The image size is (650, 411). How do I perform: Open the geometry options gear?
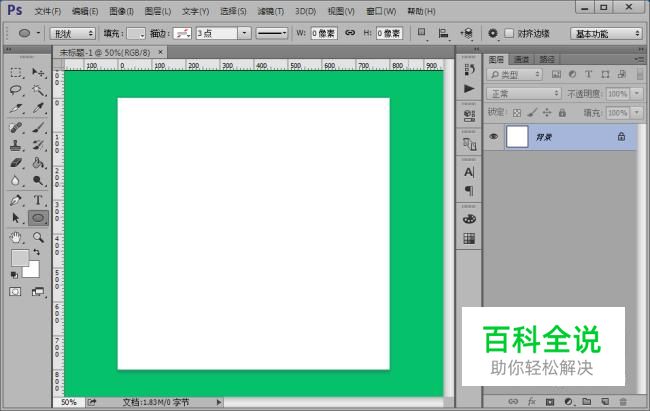[x=492, y=33]
